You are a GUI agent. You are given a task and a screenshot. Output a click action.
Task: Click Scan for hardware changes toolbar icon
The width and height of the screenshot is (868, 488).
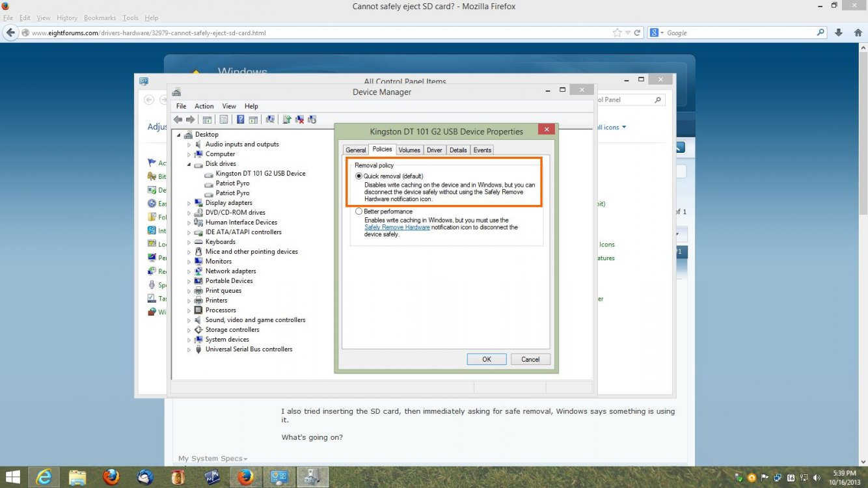(x=270, y=120)
